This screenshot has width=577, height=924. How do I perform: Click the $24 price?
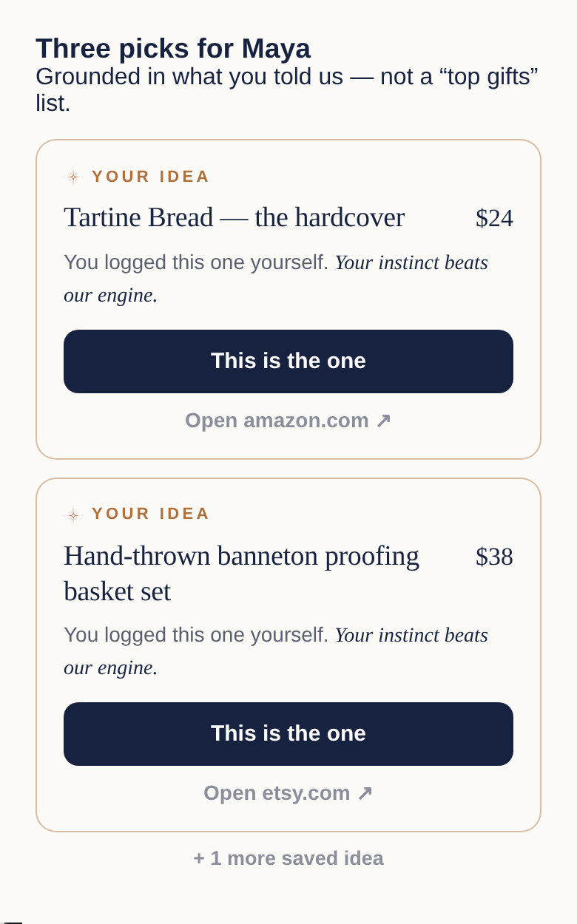click(494, 218)
